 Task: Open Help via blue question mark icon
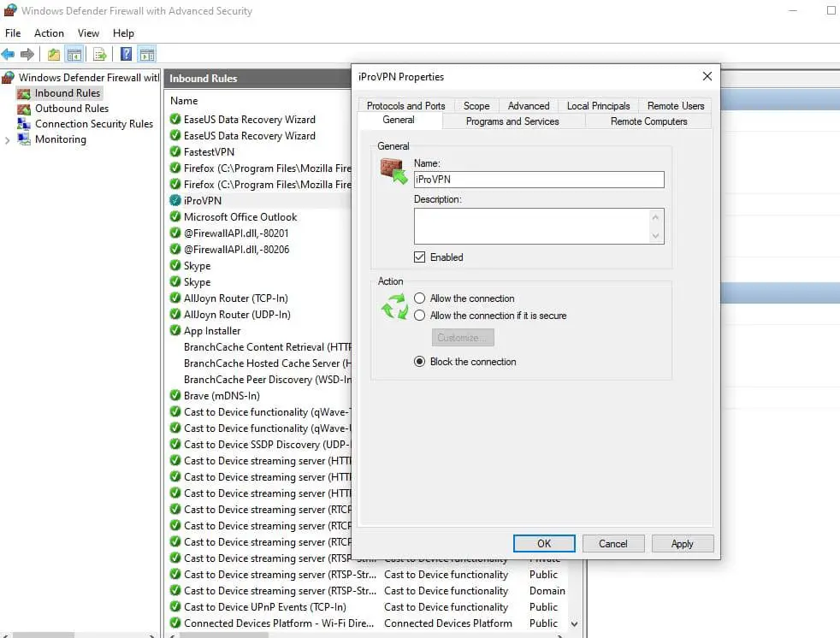click(x=126, y=55)
